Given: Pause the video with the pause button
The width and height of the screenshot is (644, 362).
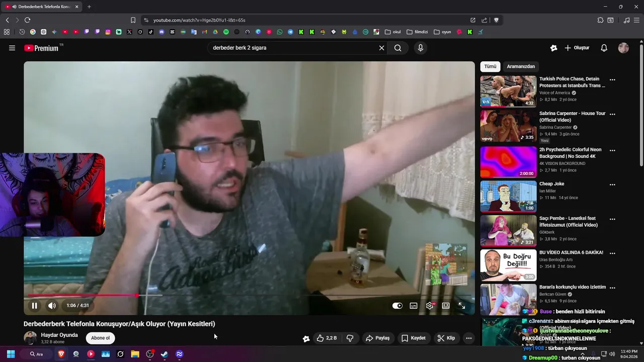Looking at the screenshot, I should (34, 306).
